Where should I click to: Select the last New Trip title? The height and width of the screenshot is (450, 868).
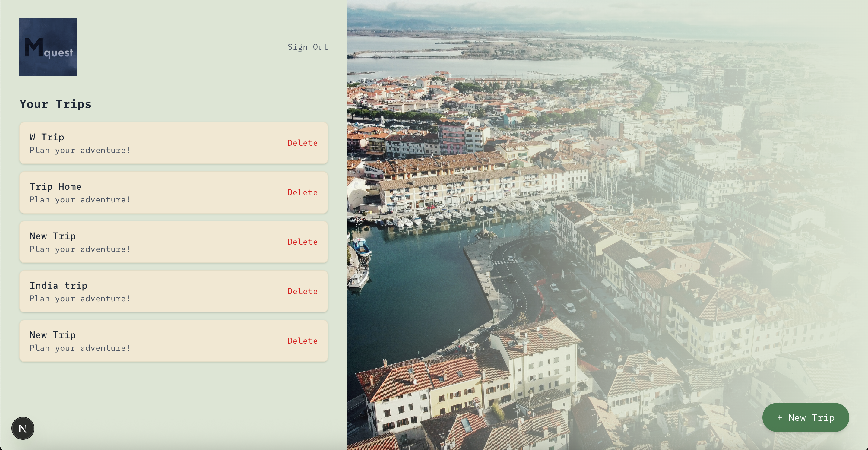[x=52, y=335]
